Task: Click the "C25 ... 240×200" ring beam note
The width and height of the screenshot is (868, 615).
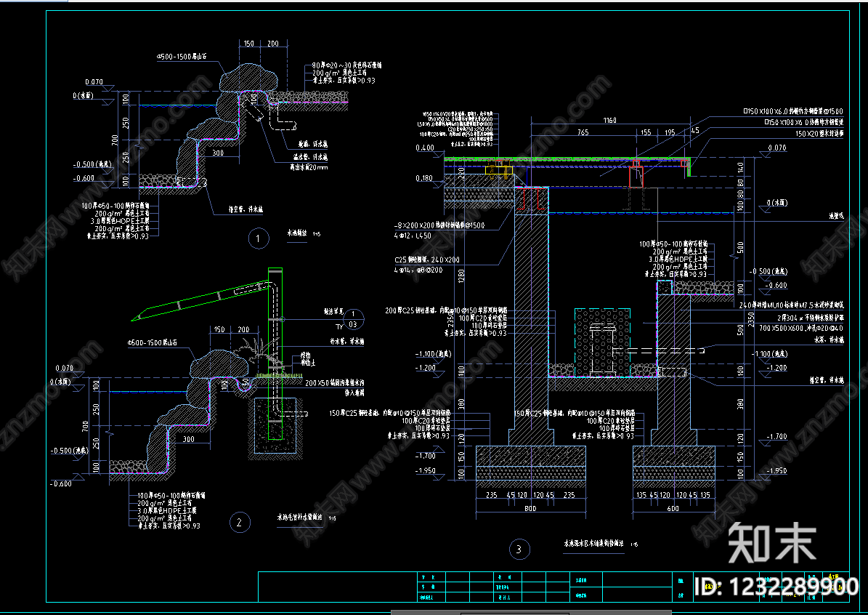Action: pyautogui.click(x=427, y=260)
